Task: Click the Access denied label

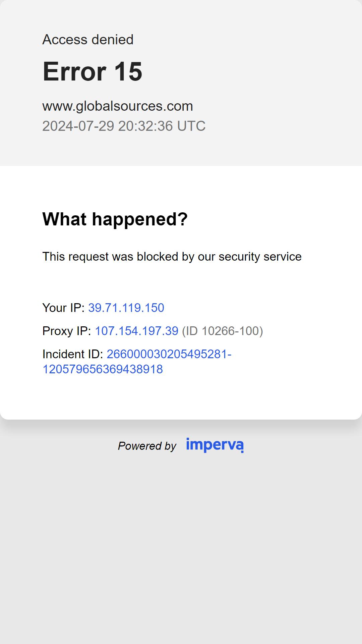Action: (88, 40)
